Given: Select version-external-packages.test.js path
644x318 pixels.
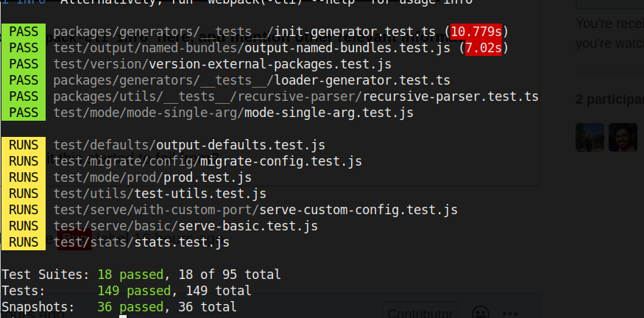Looking at the screenshot, I should pos(222,64).
